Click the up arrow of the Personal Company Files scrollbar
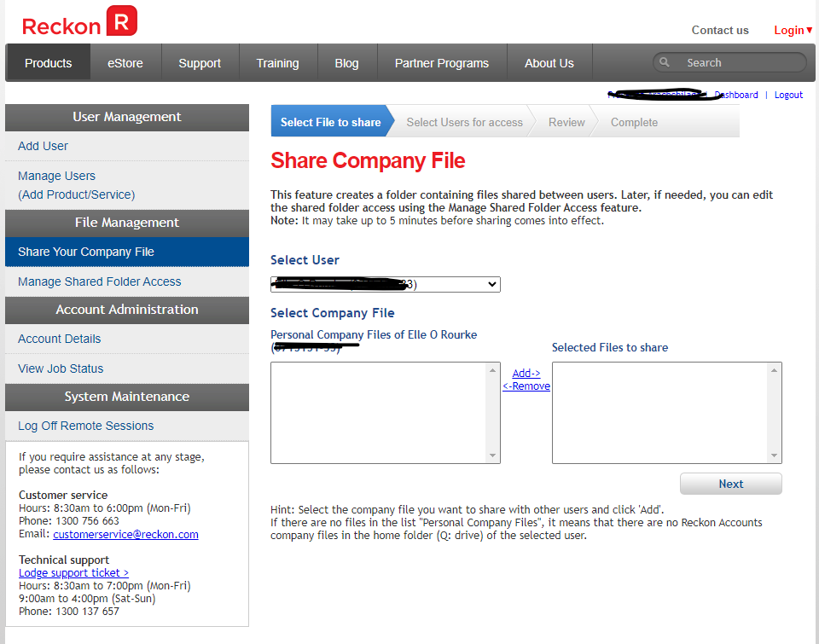819x644 pixels. (492, 370)
